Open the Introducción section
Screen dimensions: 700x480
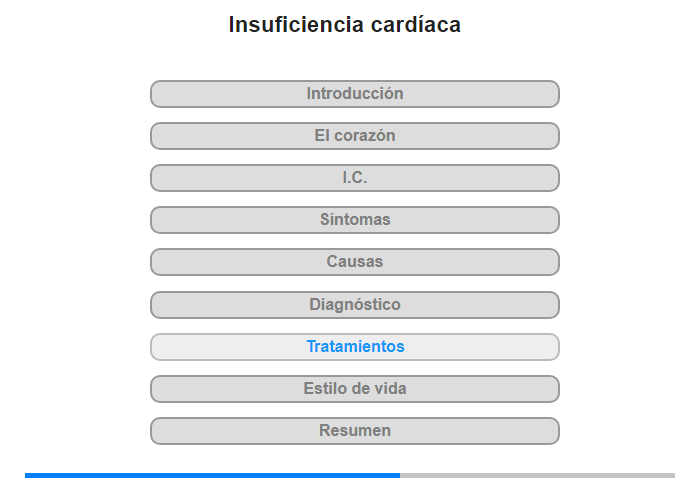coord(354,94)
